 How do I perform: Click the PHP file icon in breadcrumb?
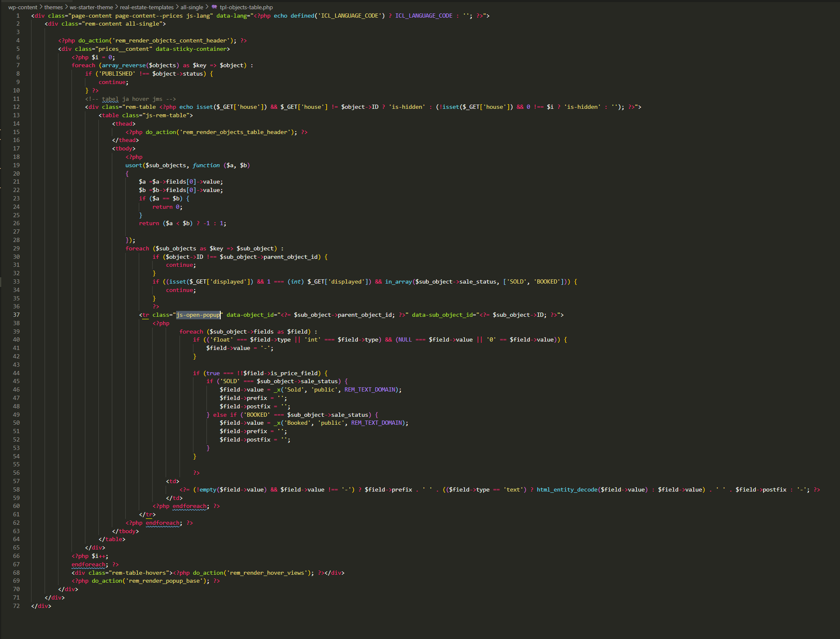pos(214,7)
